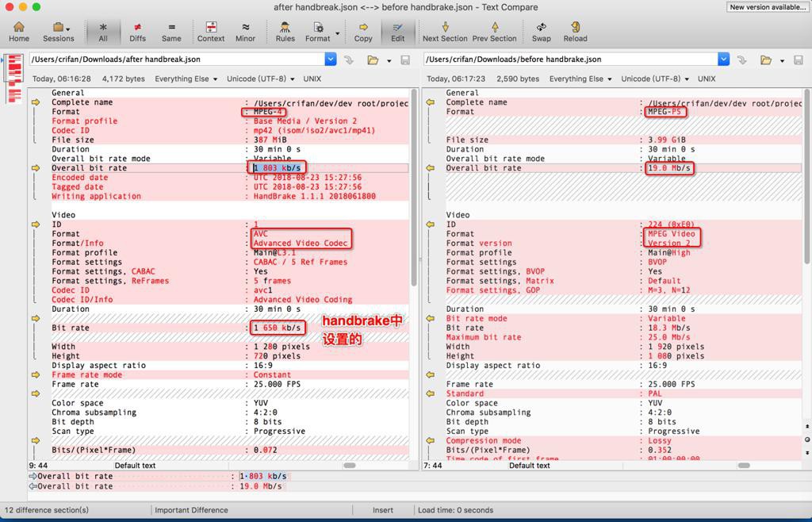Click the left pane open folder icon
812x522 pixels.
tap(373, 60)
